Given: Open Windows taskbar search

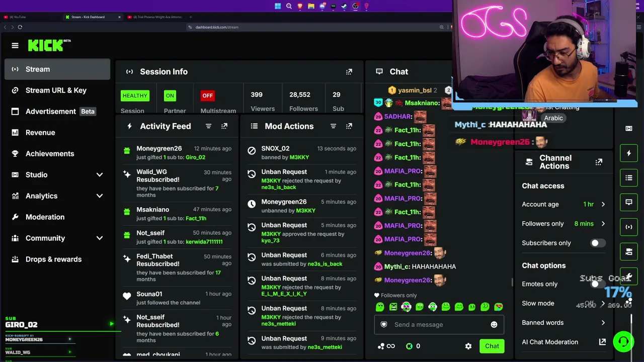Looking at the screenshot, I should click(289, 6).
